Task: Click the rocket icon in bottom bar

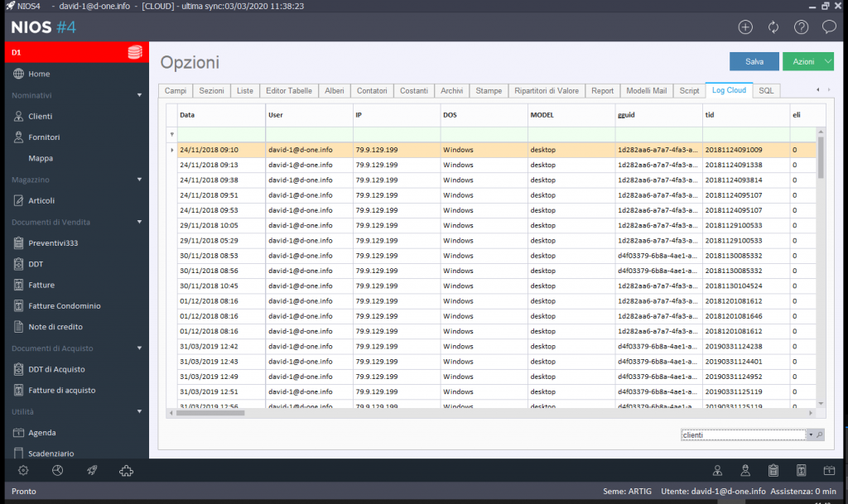Action: pyautogui.click(x=92, y=471)
